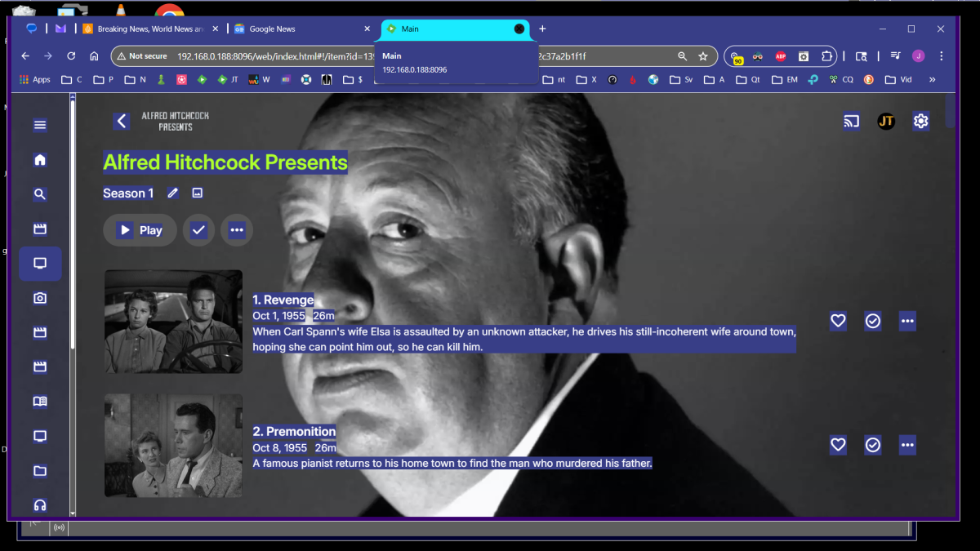Open the Books library from the sidebar
This screenshot has width=980, height=551.
[x=39, y=401]
